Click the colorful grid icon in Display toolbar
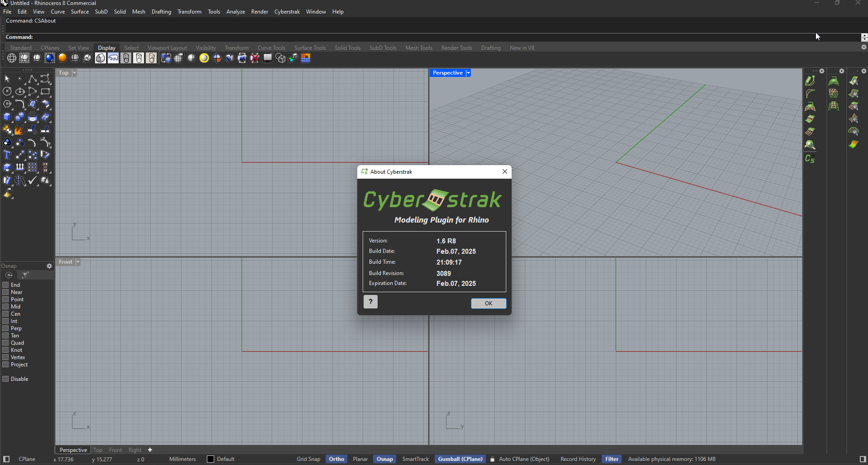The image size is (868, 465). coord(306,58)
